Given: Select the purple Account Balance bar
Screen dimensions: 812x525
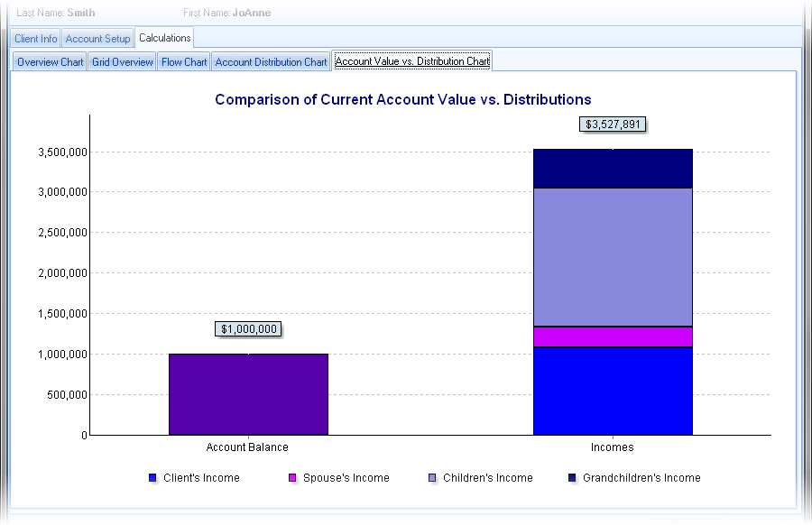Looking at the screenshot, I should click(248, 394).
